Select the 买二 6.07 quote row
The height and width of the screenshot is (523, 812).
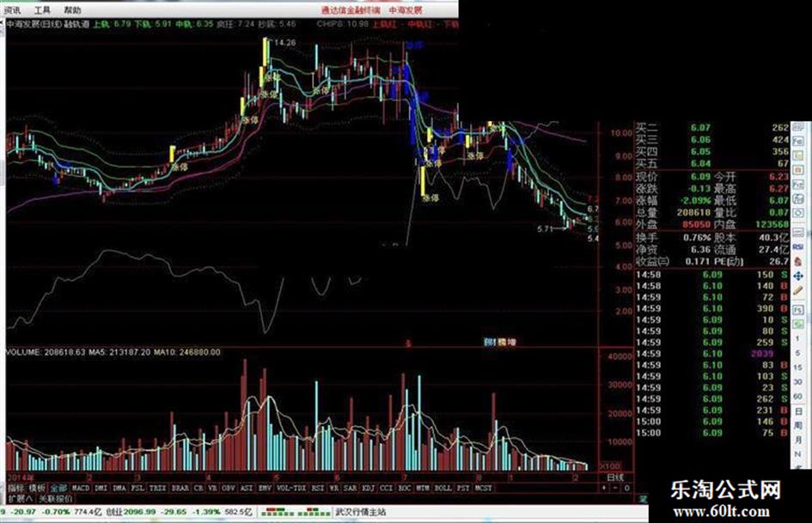(x=712, y=127)
